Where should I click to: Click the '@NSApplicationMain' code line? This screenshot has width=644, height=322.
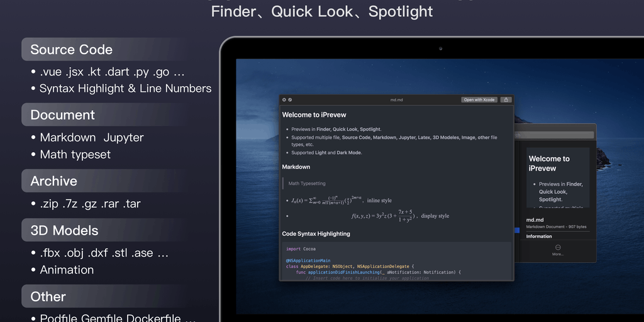[308, 260]
